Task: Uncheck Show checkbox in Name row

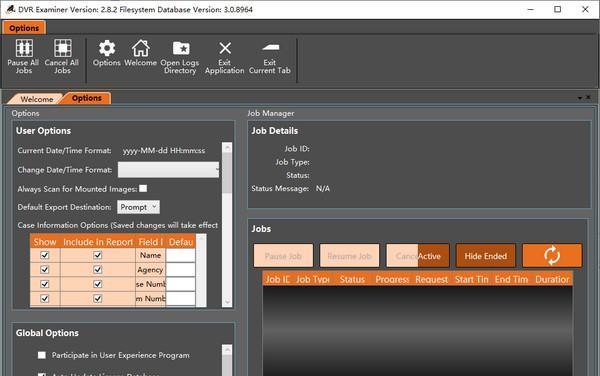Action: pyautogui.click(x=45, y=255)
